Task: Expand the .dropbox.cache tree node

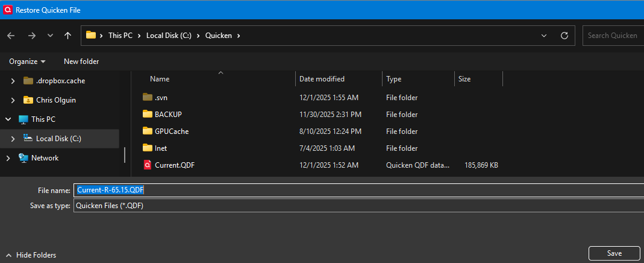Action: (x=13, y=81)
